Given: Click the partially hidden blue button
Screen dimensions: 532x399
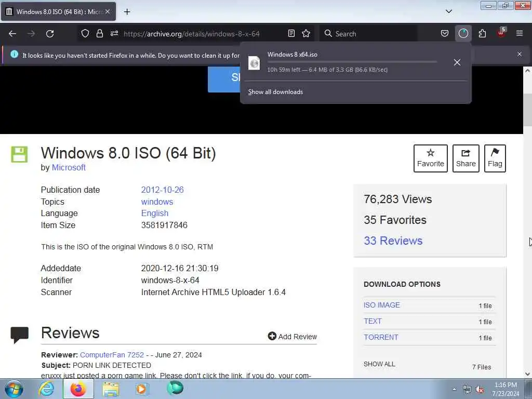Looking at the screenshot, I should click(224, 79).
